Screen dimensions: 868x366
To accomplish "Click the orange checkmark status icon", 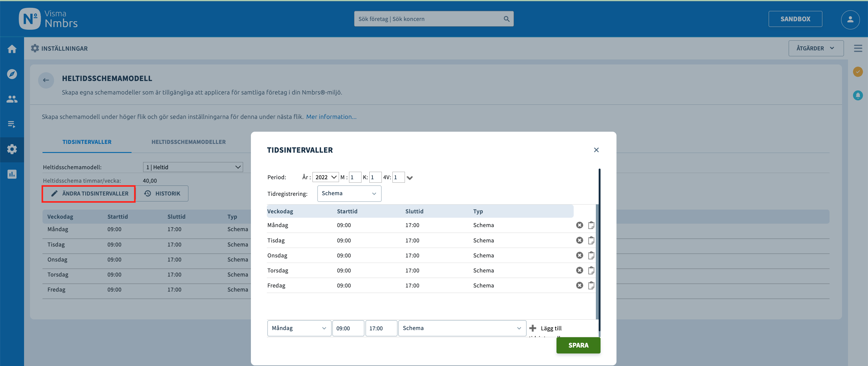I will [x=858, y=72].
